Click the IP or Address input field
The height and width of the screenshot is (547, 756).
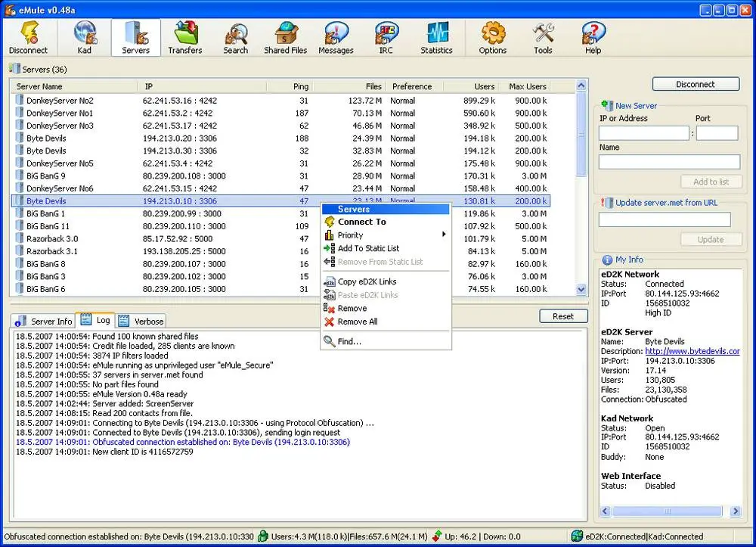coord(643,133)
